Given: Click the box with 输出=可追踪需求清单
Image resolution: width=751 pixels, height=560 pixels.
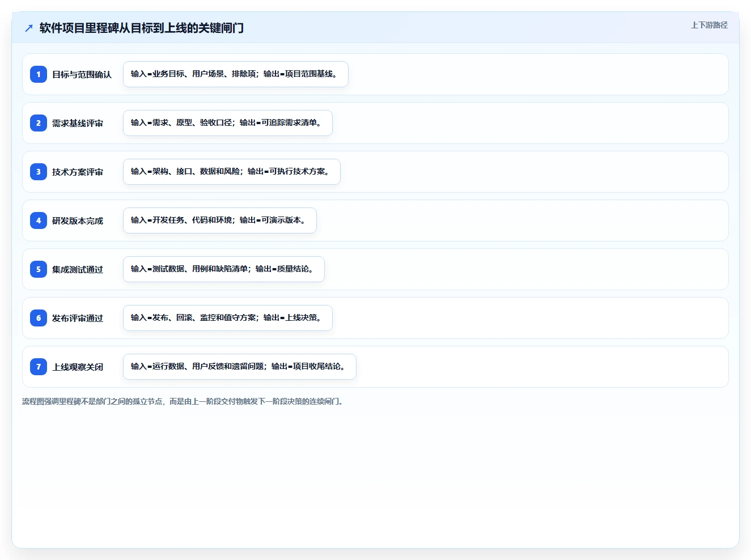Looking at the screenshot, I should point(228,123).
